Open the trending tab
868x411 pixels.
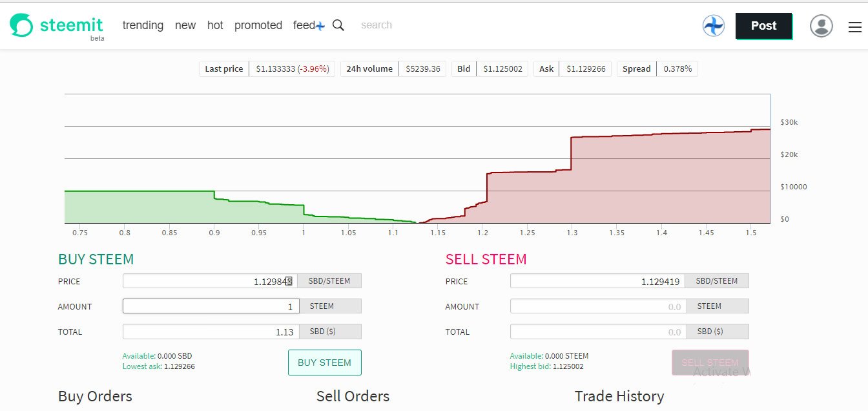tap(143, 25)
